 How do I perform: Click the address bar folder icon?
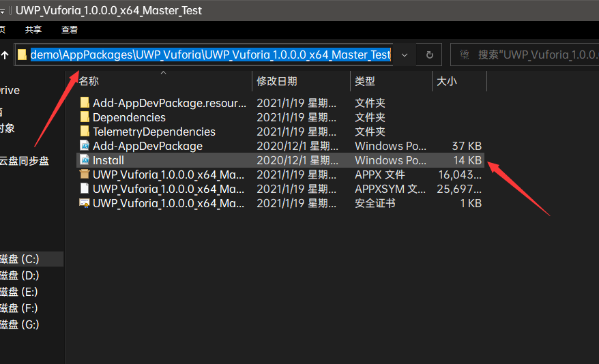(22, 55)
